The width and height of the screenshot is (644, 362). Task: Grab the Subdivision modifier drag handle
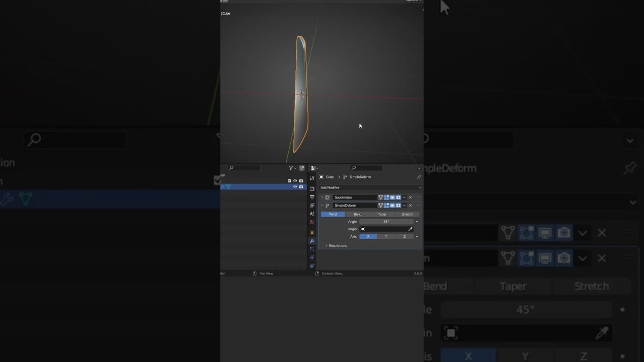[x=419, y=198]
